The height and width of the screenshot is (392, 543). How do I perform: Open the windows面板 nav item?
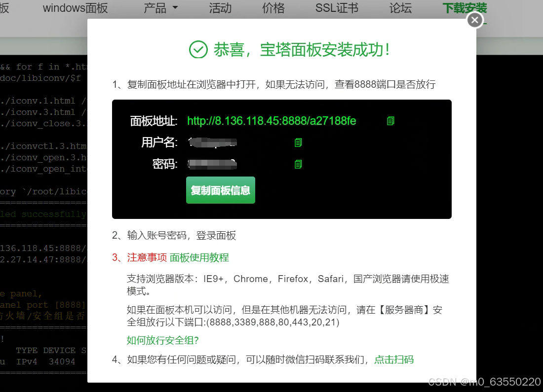pyautogui.click(x=75, y=8)
